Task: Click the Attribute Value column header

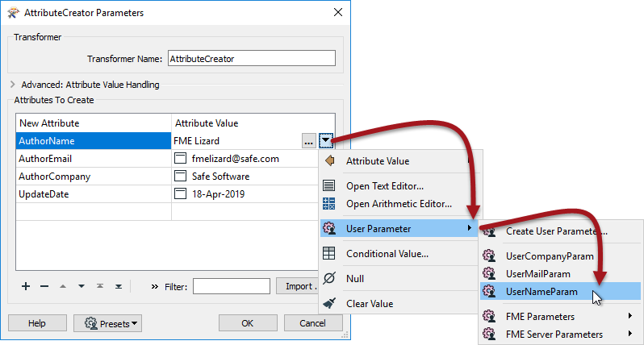Action: (253, 123)
